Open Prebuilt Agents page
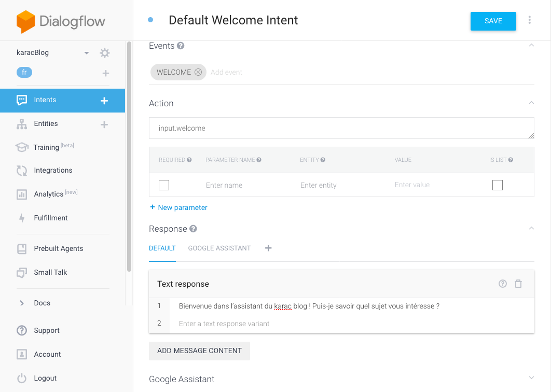 [x=59, y=249]
